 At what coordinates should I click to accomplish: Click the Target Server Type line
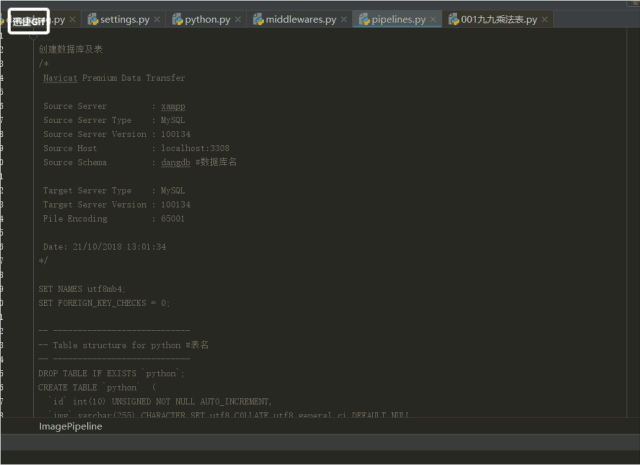click(x=114, y=190)
